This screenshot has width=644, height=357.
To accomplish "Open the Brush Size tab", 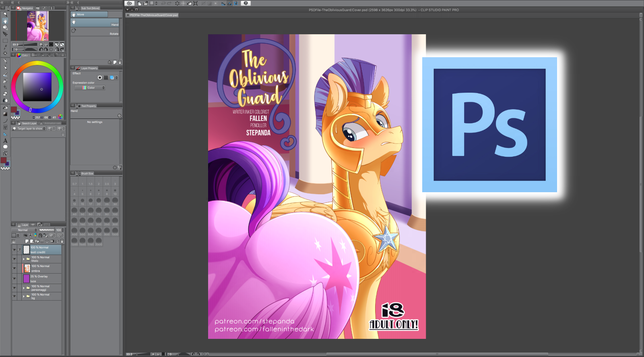I will pyautogui.click(x=85, y=174).
